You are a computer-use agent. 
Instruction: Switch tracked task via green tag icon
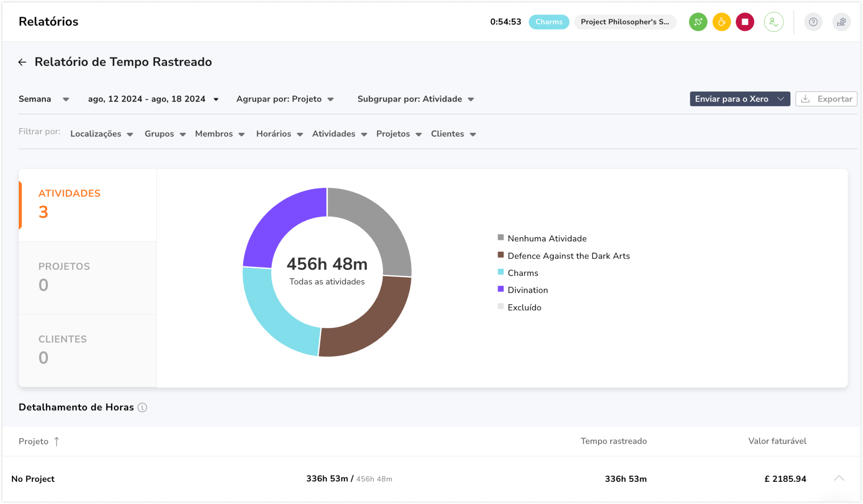click(697, 22)
